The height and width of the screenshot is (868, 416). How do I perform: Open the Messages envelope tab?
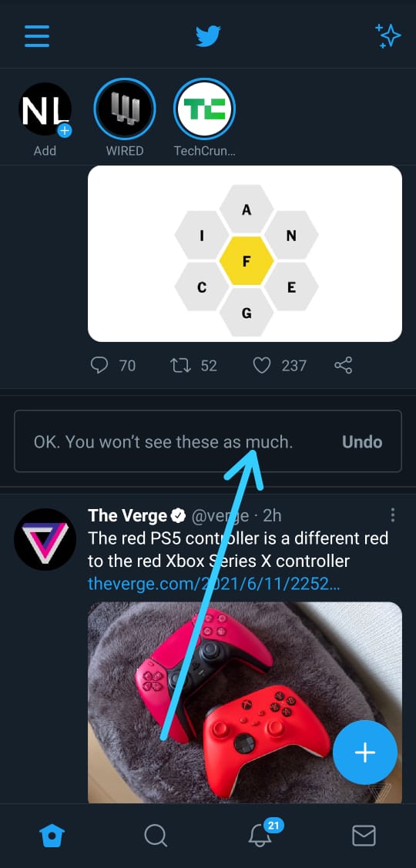coord(364,836)
